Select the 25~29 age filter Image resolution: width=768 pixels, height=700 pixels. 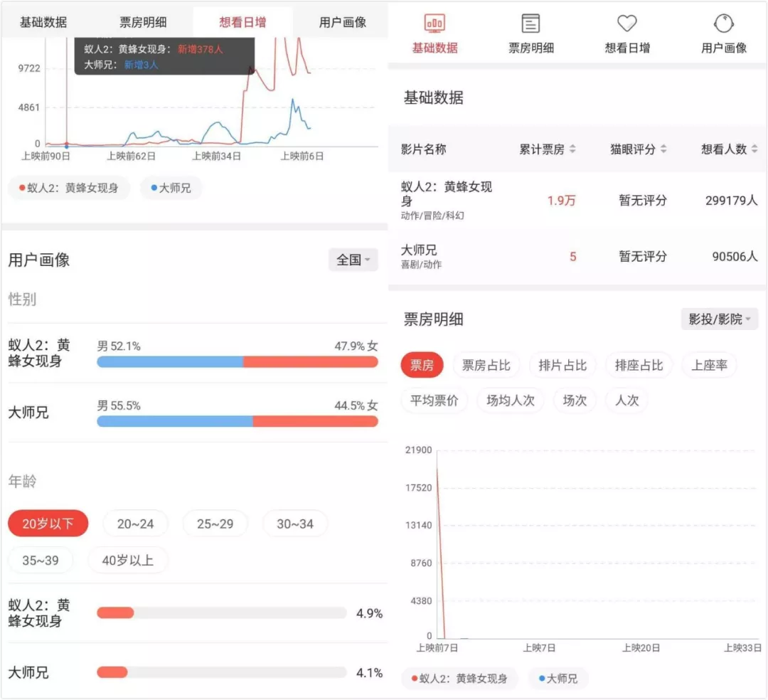pyautogui.click(x=215, y=524)
